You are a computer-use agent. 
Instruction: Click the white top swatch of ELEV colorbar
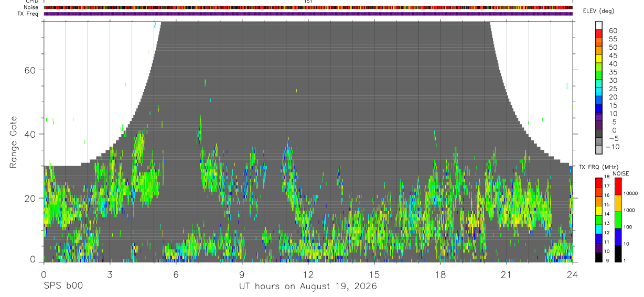pyautogui.click(x=599, y=25)
